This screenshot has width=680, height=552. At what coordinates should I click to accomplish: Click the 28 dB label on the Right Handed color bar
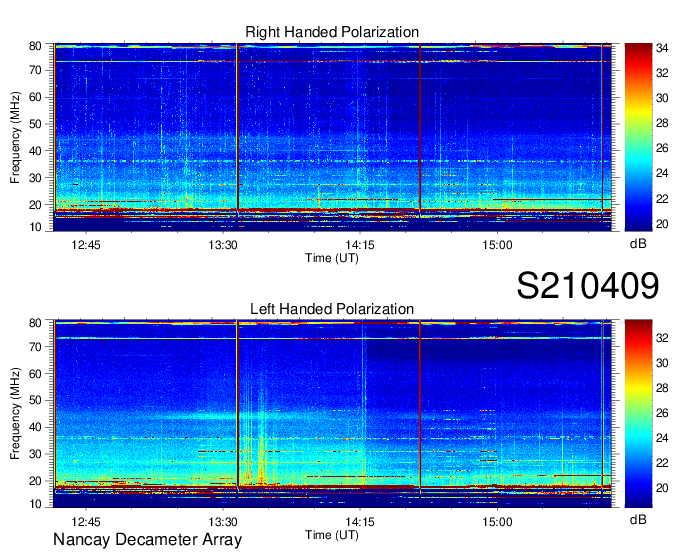tap(662, 123)
